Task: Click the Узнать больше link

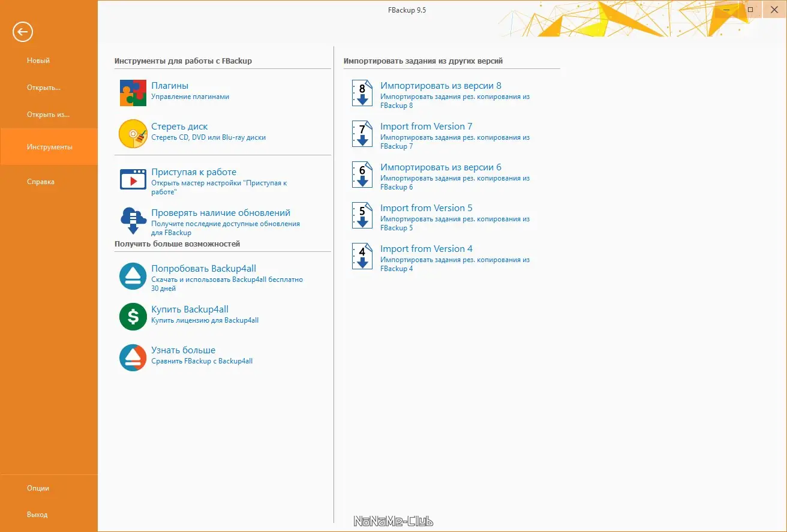Action: click(183, 350)
